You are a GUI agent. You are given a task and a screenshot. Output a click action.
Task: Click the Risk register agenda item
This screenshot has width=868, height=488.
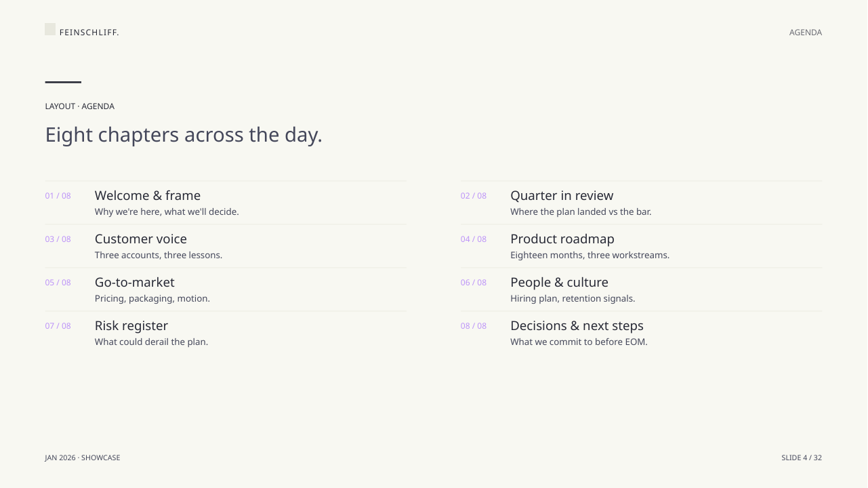click(x=226, y=333)
